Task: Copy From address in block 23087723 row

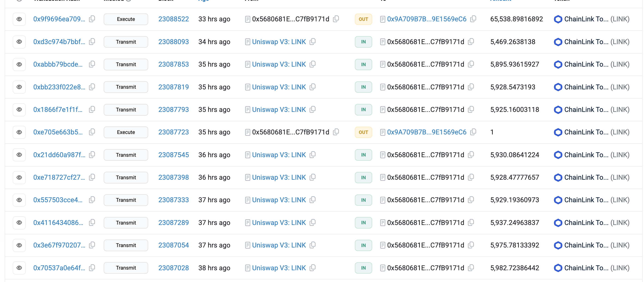Action: click(336, 132)
